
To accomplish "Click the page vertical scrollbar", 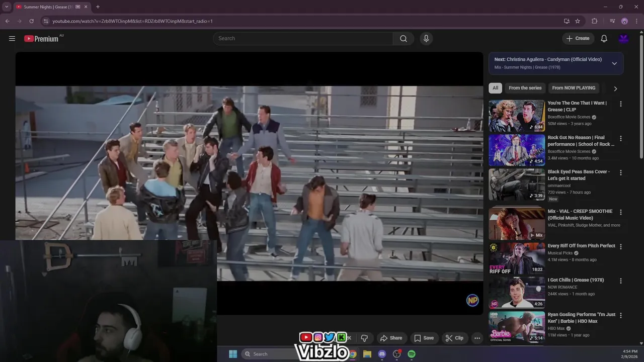I will 641,96.
